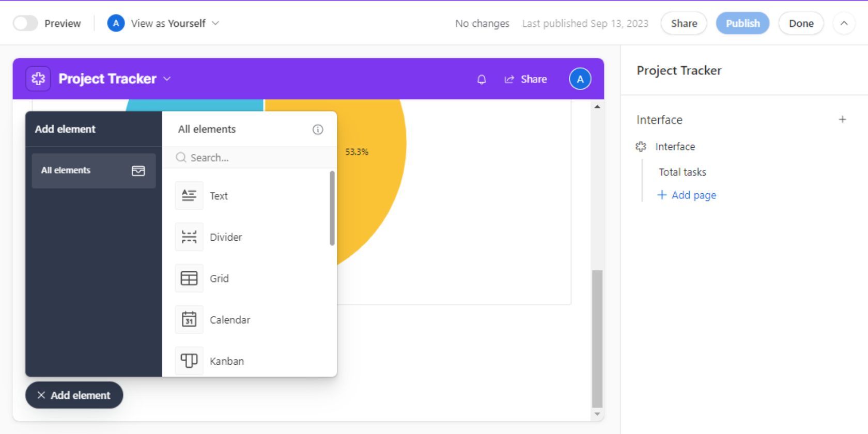The width and height of the screenshot is (868, 434).
Task: Click the Project Tracker puzzle logo icon
Action: (x=38, y=79)
